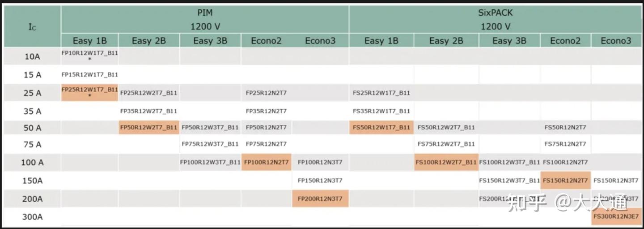The width and height of the screenshot is (644, 229).
Task: Click part number FP75R12W3T7_B11
Action: pos(210,144)
